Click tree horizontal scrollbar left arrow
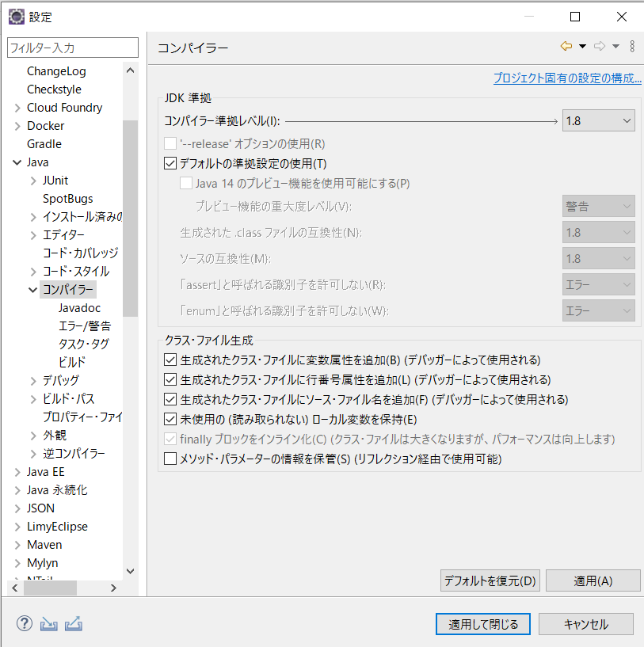 coord(15,588)
